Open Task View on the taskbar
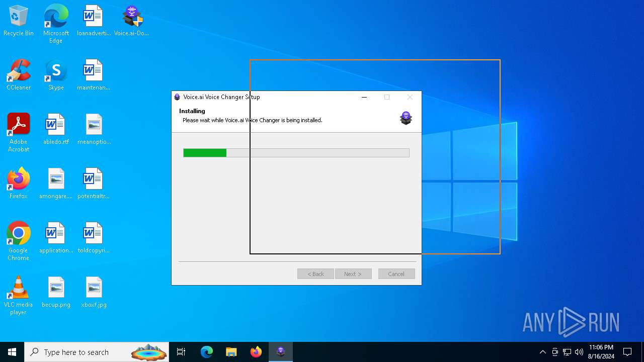This screenshot has height=362, width=644. [181, 352]
